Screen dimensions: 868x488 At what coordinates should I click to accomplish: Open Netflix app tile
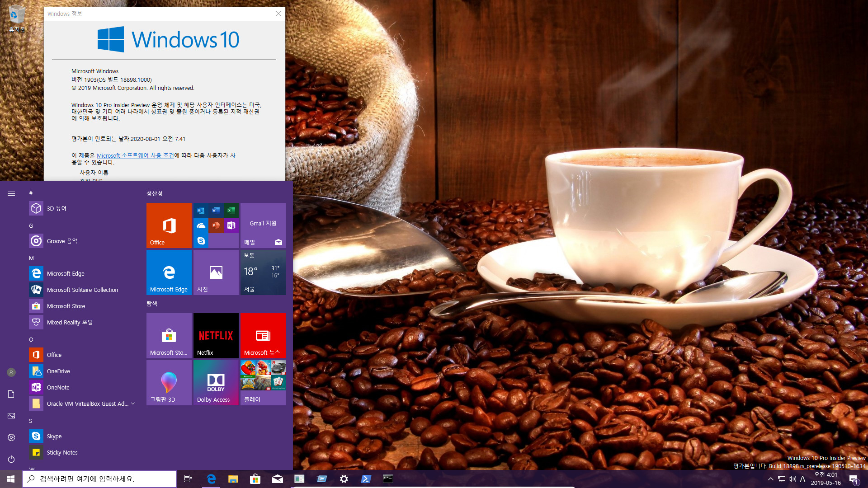coord(217,335)
